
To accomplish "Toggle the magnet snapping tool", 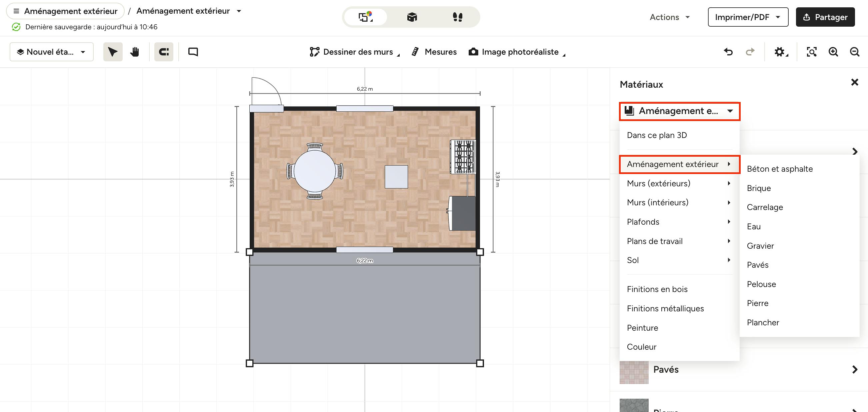I will coord(164,52).
